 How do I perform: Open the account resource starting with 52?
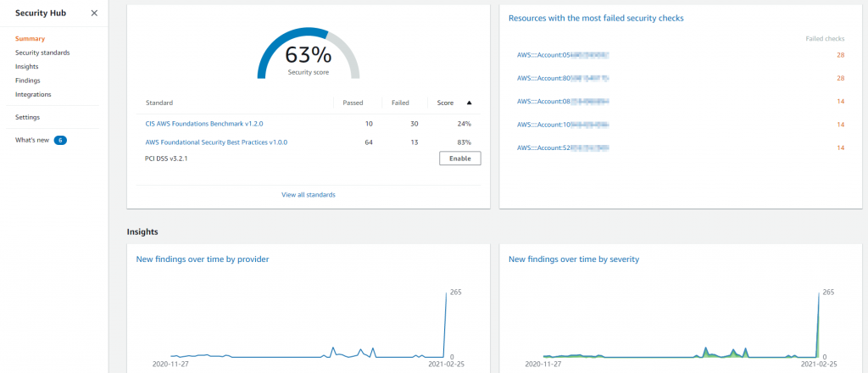click(x=563, y=148)
